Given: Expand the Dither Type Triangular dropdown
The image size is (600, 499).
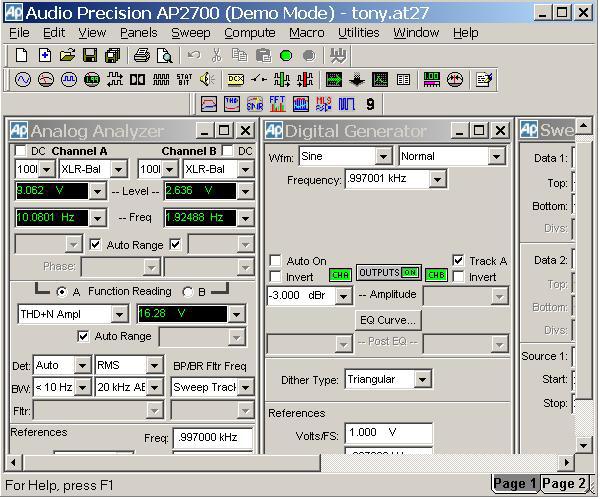Looking at the screenshot, I should [x=422, y=380].
